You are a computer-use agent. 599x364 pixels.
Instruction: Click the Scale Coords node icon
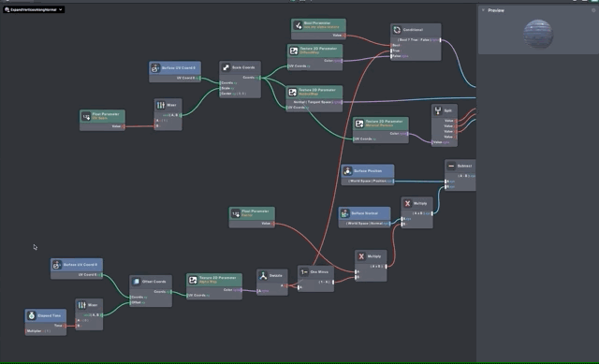[226, 67]
